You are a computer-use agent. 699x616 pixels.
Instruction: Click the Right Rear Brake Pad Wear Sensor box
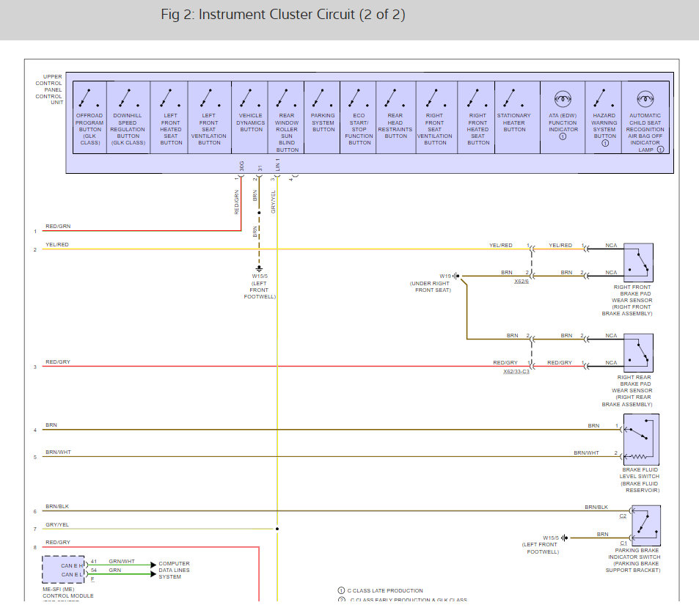[638, 353]
